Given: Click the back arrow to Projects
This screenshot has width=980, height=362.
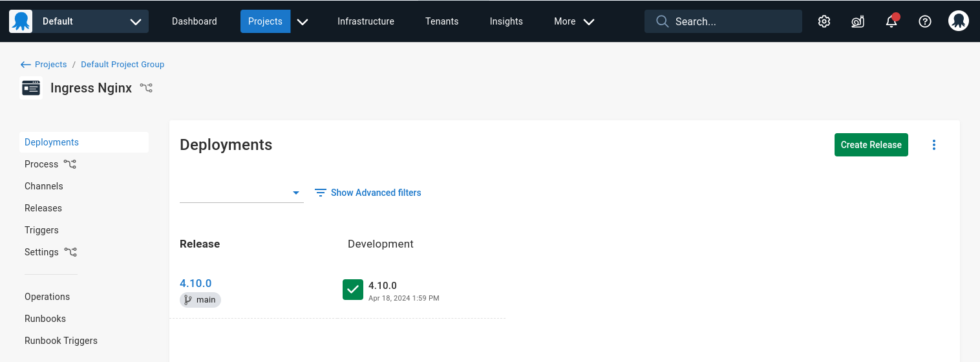Looking at the screenshot, I should [26, 65].
